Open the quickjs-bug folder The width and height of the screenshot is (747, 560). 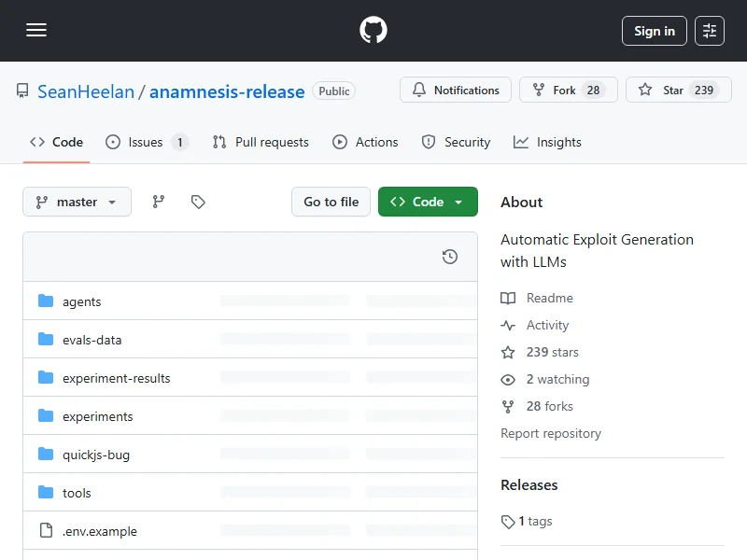point(95,455)
